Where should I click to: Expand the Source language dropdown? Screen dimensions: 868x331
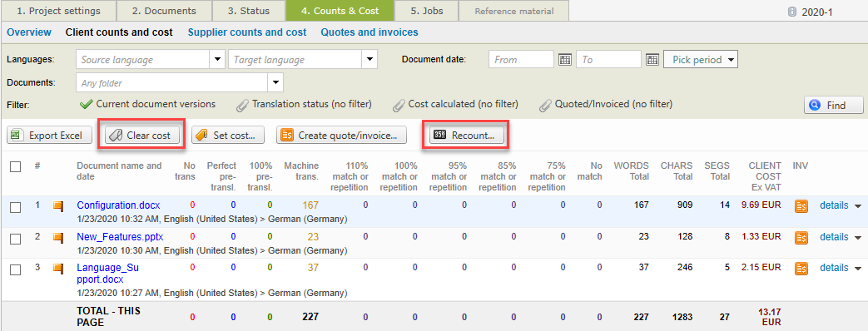click(x=216, y=59)
